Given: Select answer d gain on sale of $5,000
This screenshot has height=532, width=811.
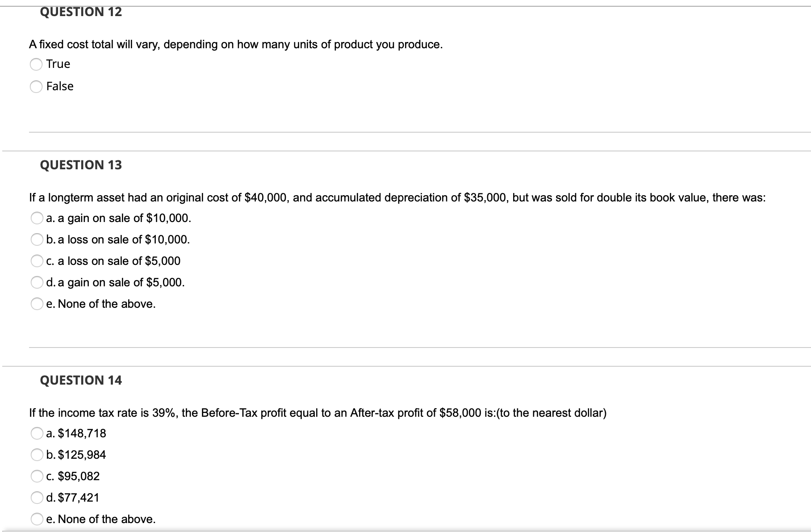Looking at the screenshot, I should pos(37,283).
